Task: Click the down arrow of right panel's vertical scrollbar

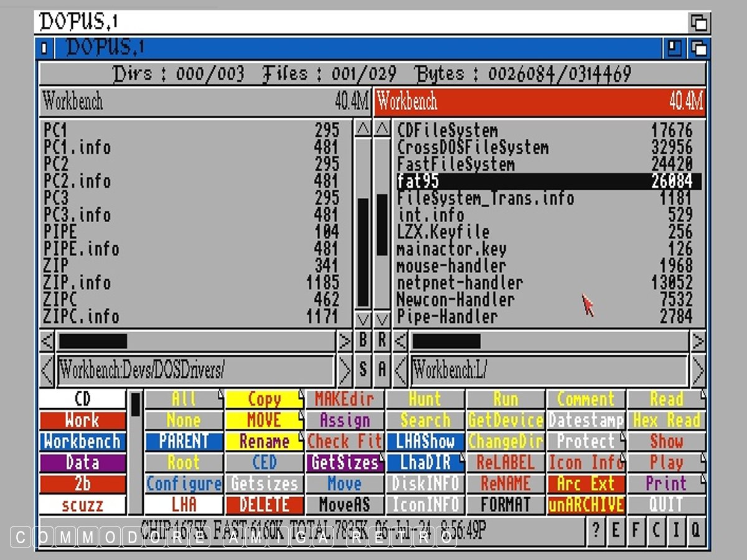Action: click(x=382, y=320)
